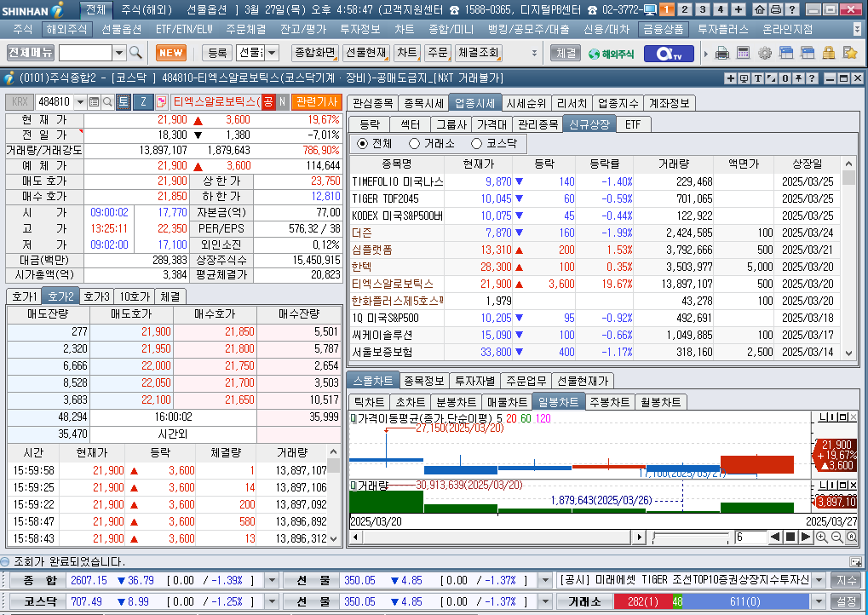Click the 토 button icon
The width and height of the screenshot is (868, 615).
tap(123, 102)
